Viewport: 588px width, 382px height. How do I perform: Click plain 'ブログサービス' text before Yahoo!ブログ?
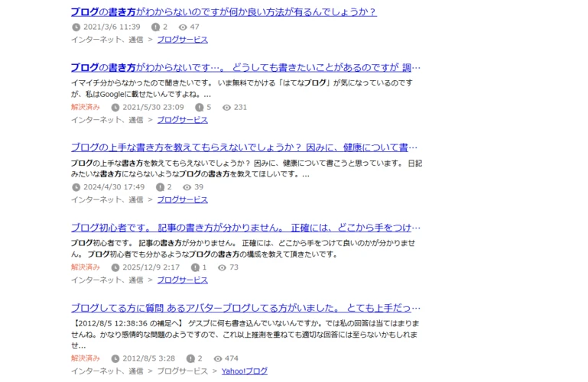(182, 371)
